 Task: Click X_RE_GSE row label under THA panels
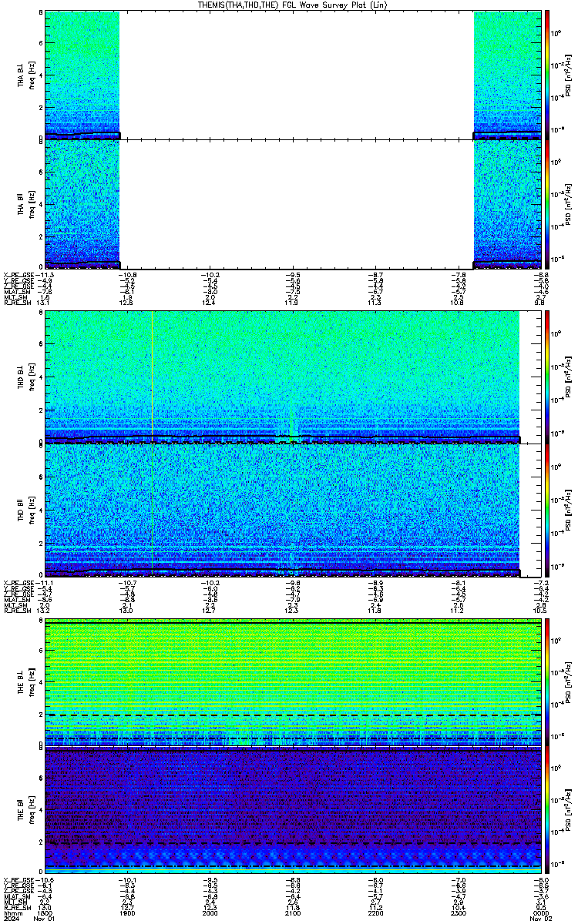(18, 275)
